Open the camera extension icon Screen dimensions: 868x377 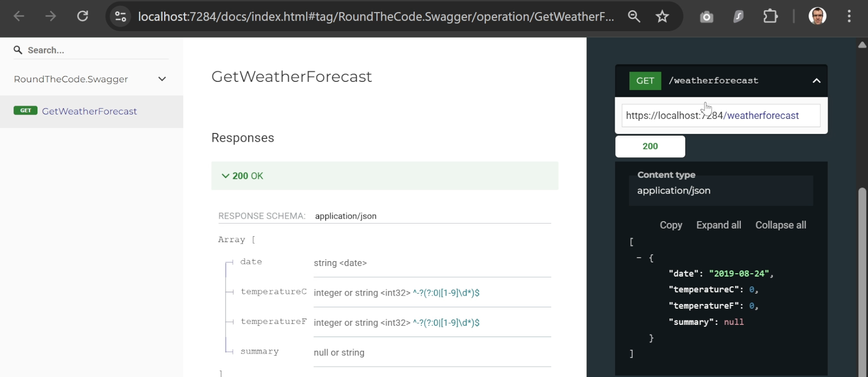(x=706, y=17)
